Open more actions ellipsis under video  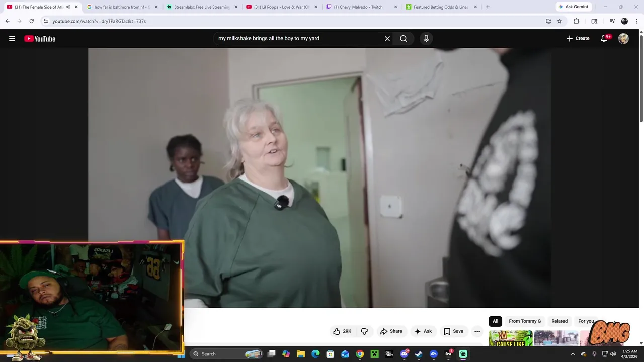[x=477, y=331]
